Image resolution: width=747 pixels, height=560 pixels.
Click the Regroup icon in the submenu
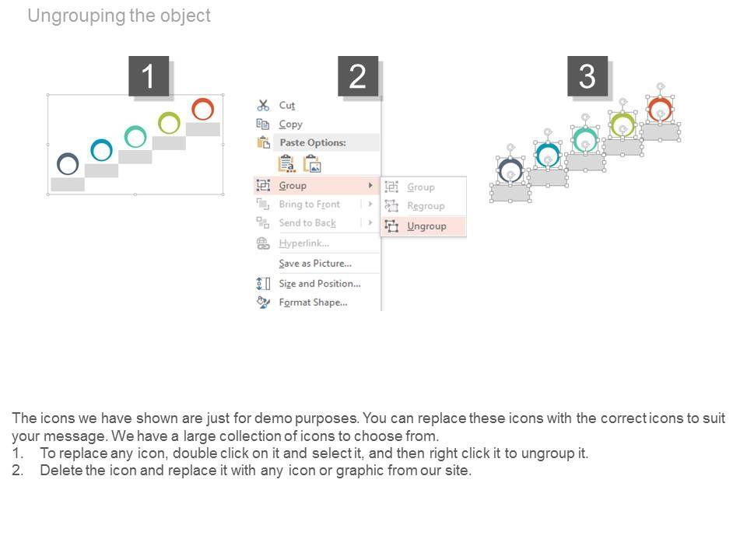[391, 206]
